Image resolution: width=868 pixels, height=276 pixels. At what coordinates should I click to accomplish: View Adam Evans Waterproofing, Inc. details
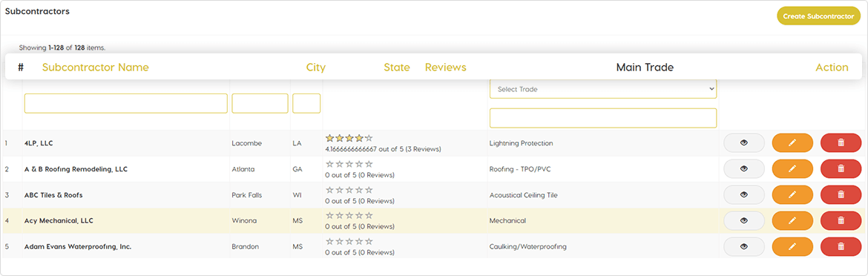click(x=744, y=246)
